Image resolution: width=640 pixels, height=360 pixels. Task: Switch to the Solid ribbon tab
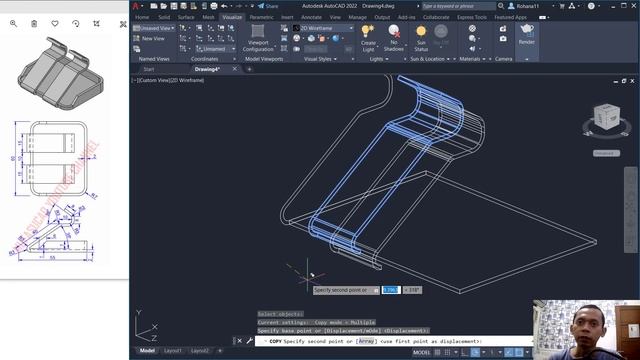[164, 17]
